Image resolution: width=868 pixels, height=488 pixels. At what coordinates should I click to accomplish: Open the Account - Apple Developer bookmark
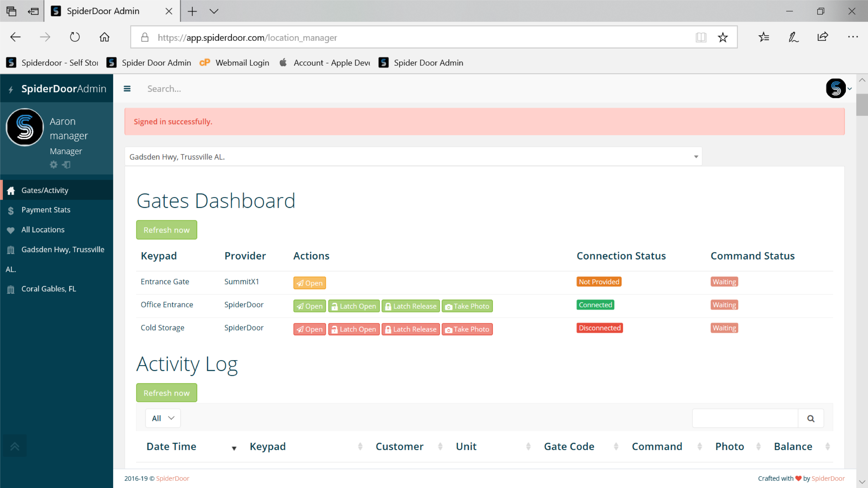coord(325,63)
